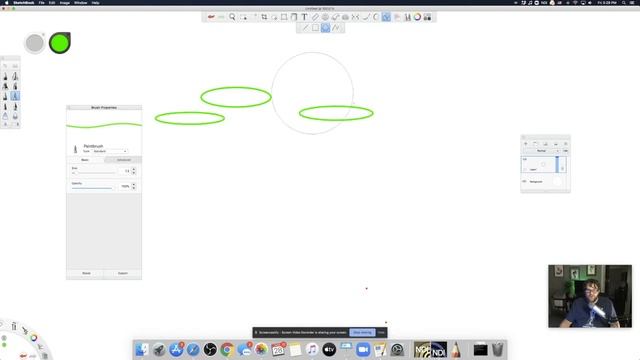Select the Ruler tool
Image resolution: width=640 pixels, height=360 pixels.
coord(315,17)
